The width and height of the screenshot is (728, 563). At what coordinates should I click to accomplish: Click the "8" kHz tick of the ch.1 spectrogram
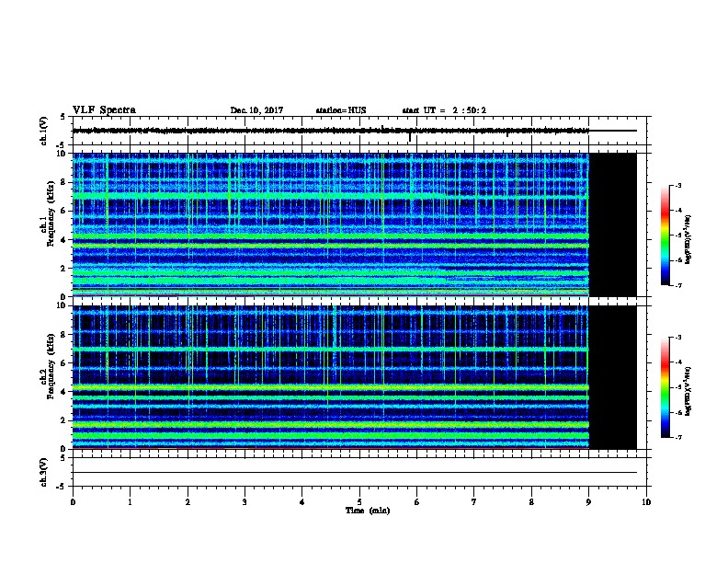pos(63,182)
